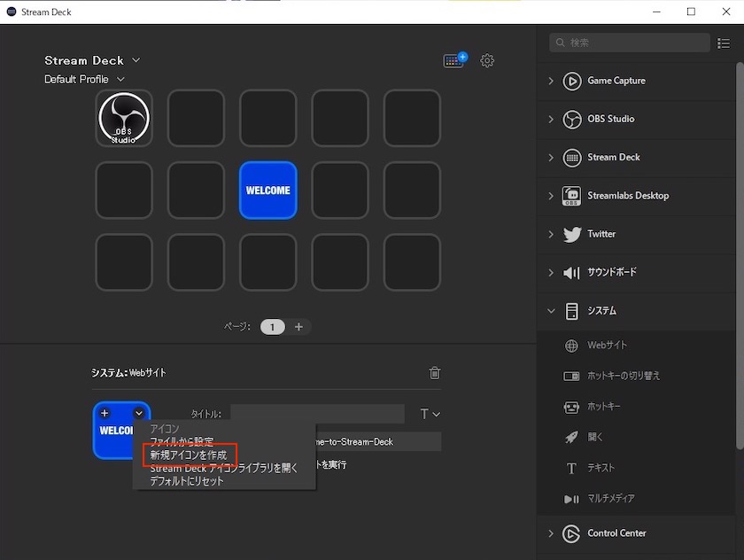Select the ホットキーの切り替え action label
The image size is (744, 560).
click(x=624, y=376)
